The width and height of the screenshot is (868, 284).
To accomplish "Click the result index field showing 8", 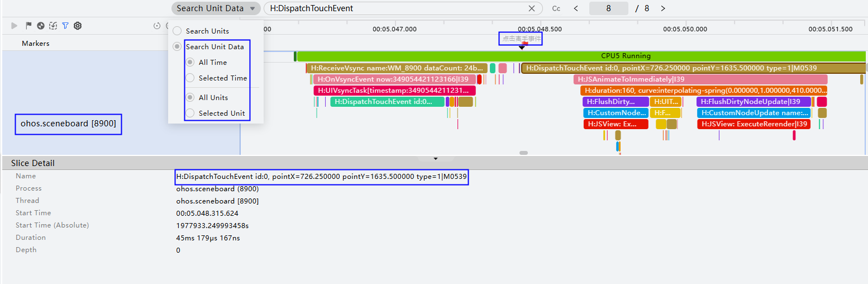I will (x=608, y=8).
